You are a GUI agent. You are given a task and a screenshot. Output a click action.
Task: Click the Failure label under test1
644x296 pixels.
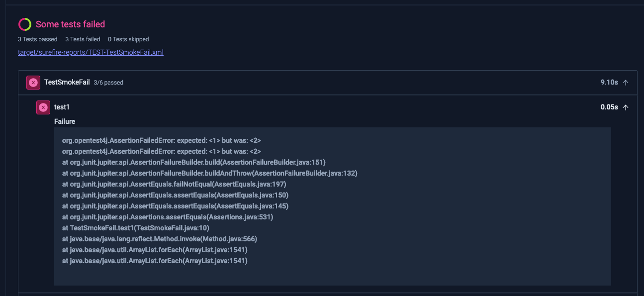pos(65,121)
